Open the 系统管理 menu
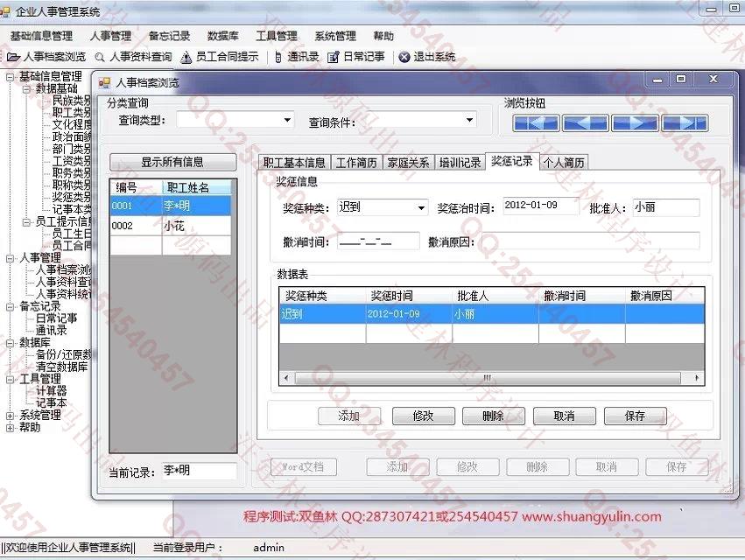745x560 pixels. click(x=335, y=36)
